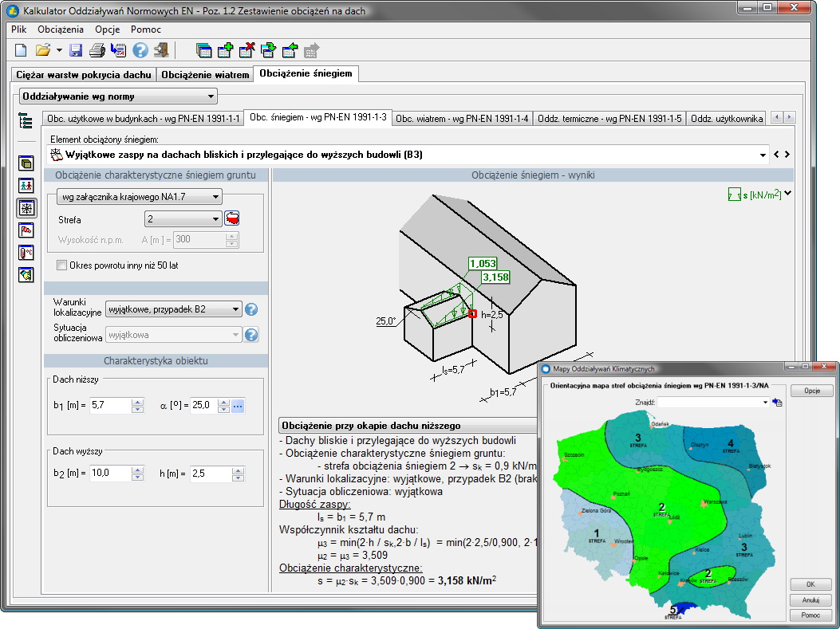Select the wind load windsock sidebar icon
Viewport: 840px width, 629px height.
[x=27, y=231]
